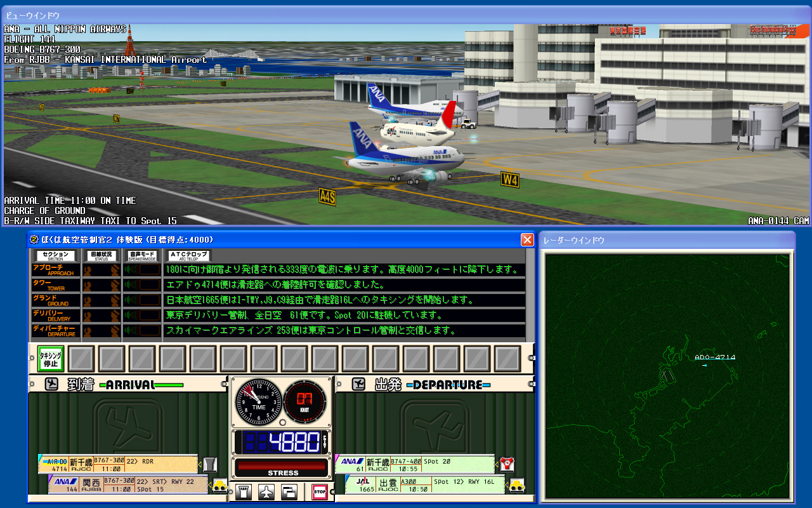Viewport: 812px width, 508px height.
Task: Click the 音声モード SPEAKERMODE column header
Action: 142,255
